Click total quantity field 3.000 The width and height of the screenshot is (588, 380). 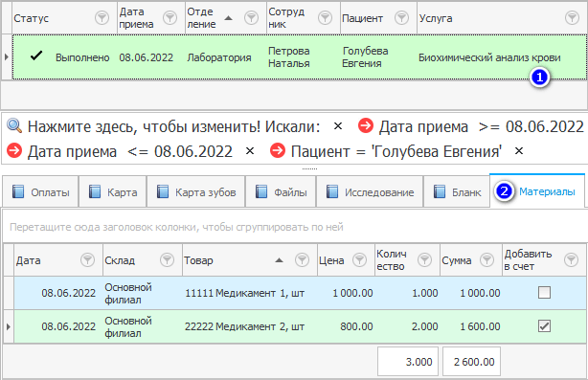click(408, 362)
